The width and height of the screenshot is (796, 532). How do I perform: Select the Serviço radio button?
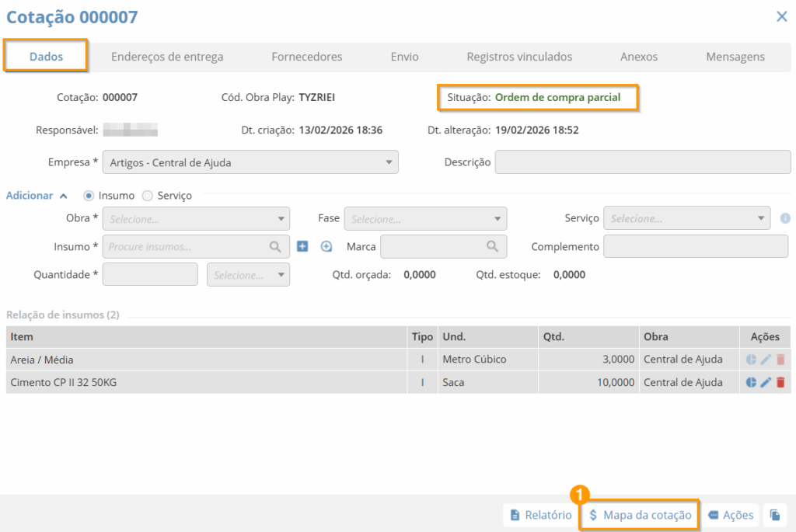[147, 196]
